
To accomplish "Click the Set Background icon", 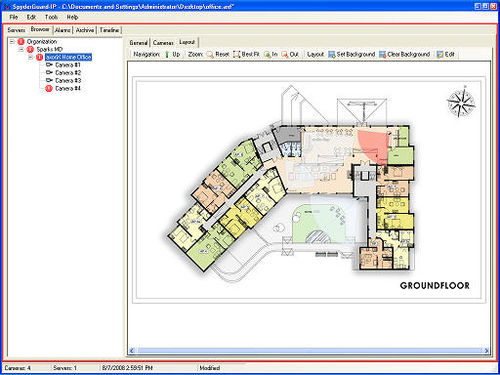I will click(x=332, y=54).
